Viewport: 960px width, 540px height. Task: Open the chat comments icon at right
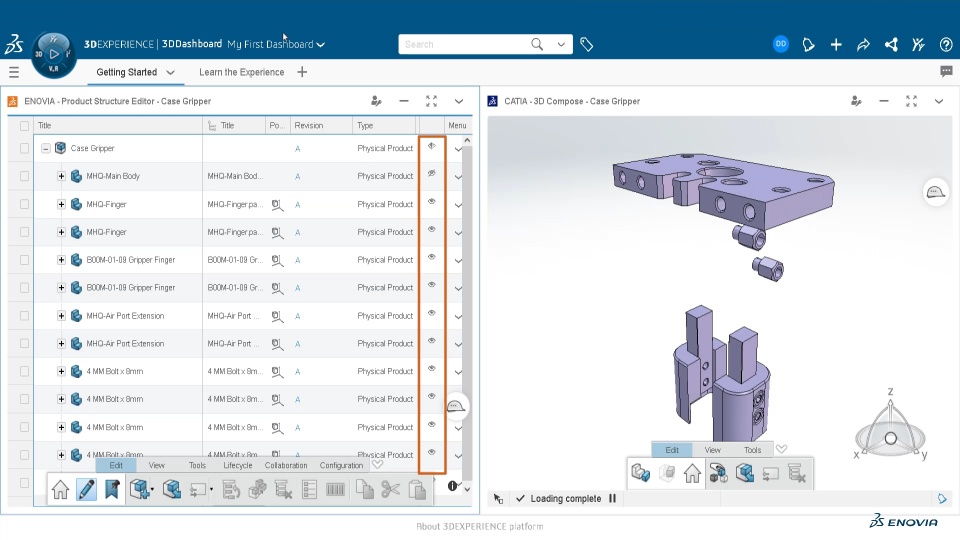point(946,72)
